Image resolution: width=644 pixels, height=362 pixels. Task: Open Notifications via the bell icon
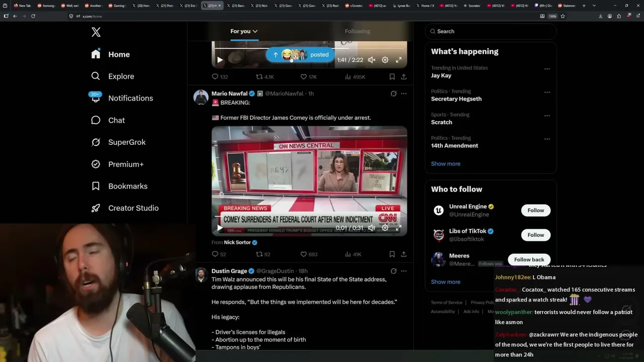96,98
